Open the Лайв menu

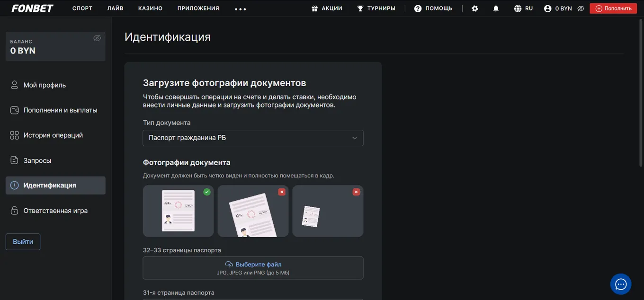[x=116, y=9]
